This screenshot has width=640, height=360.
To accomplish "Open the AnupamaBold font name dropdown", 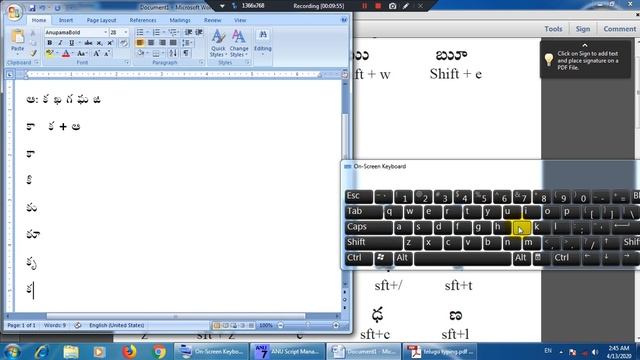I will (x=105, y=32).
